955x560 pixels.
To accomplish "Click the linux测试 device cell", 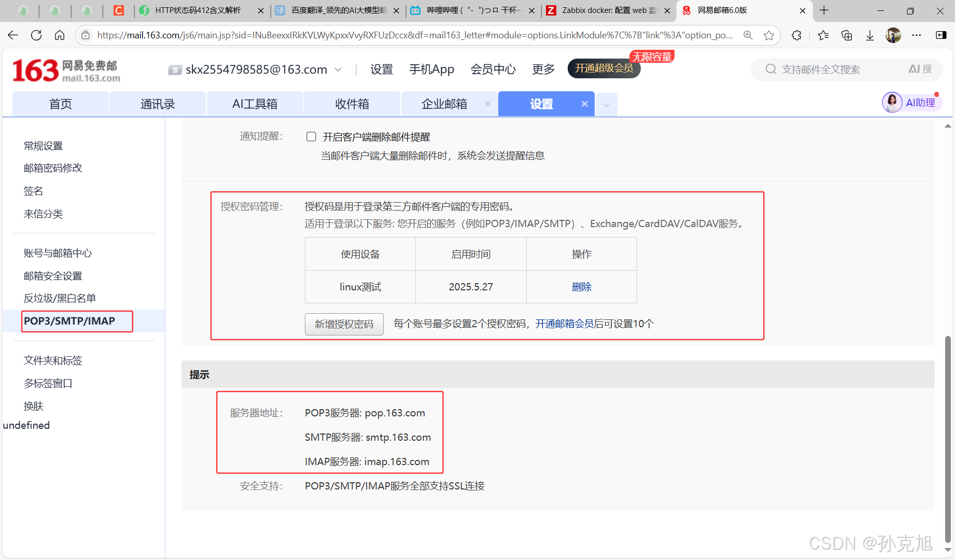I will 360,287.
